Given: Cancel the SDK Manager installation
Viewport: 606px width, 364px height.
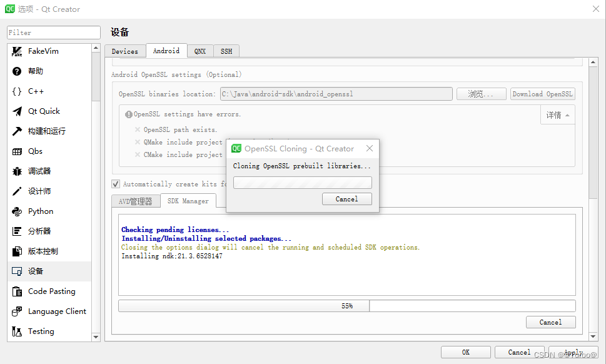Looking at the screenshot, I should pos(551,322).
